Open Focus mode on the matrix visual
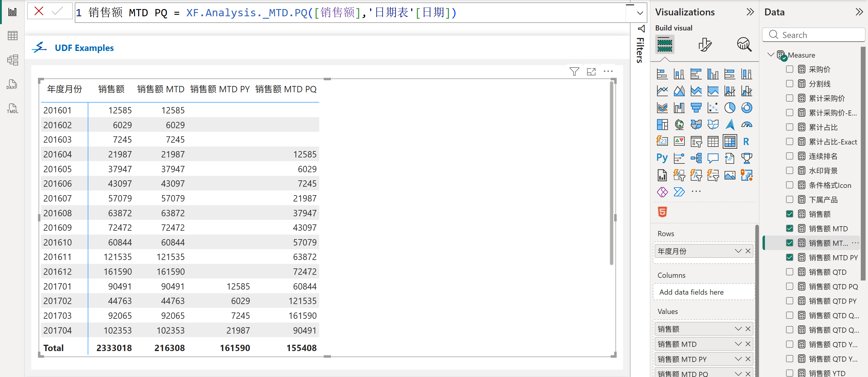 pos(591,71)
